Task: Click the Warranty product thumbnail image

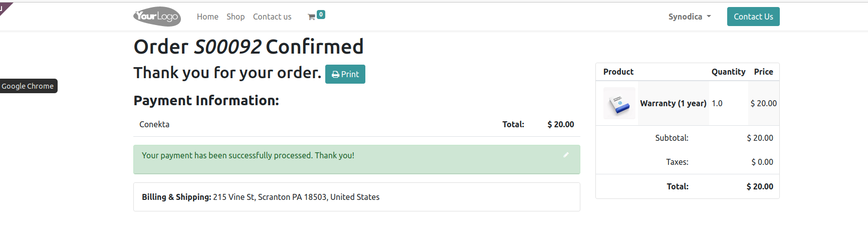Action: tap(619, 103)
